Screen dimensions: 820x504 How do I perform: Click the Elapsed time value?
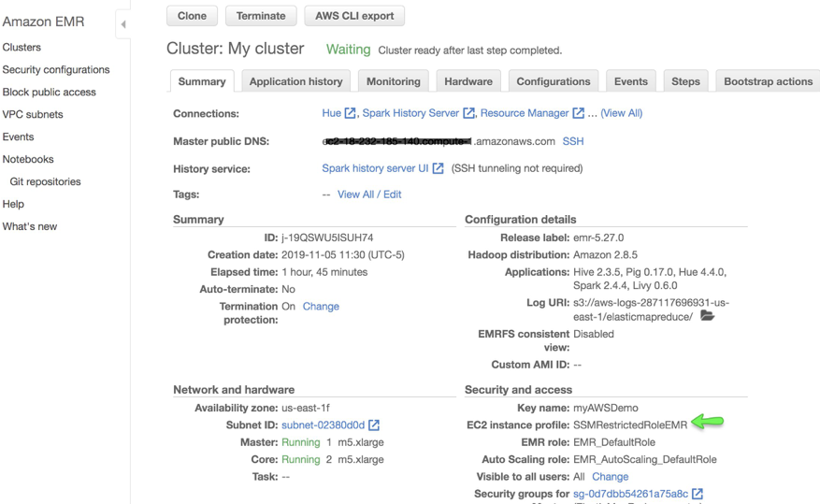(324, 272)
